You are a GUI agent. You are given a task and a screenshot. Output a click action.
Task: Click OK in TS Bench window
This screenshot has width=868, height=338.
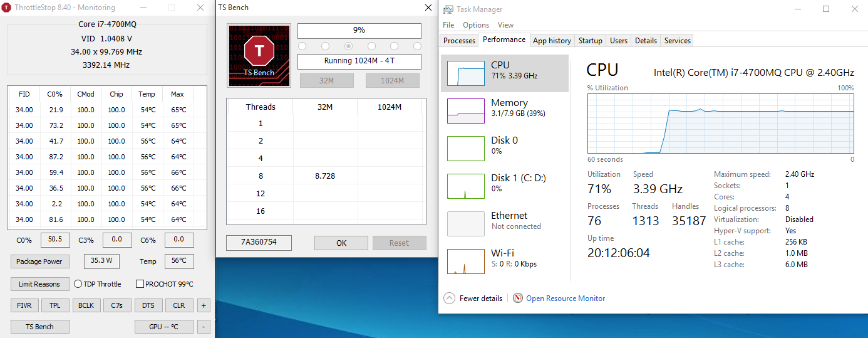(x=341, y=243)
